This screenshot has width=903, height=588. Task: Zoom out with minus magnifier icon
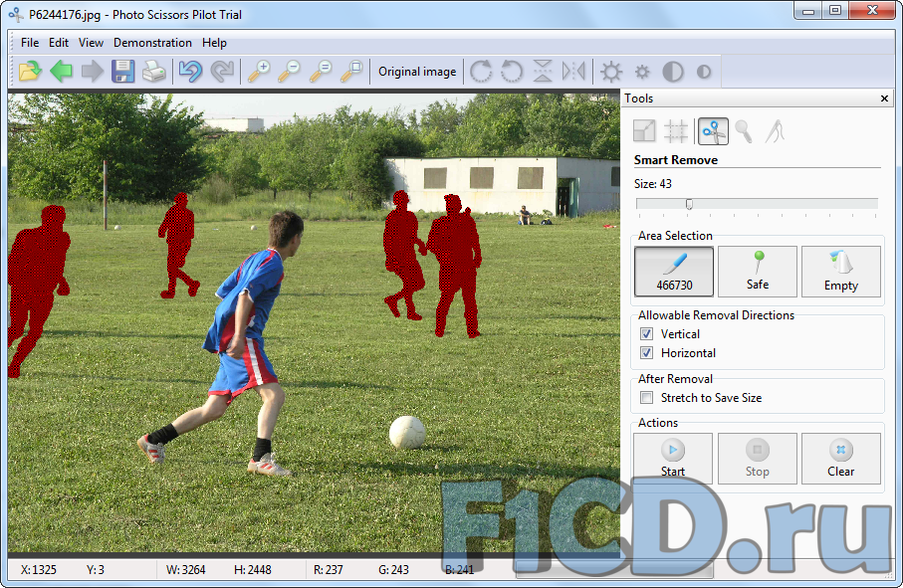(x=289, y=72)
